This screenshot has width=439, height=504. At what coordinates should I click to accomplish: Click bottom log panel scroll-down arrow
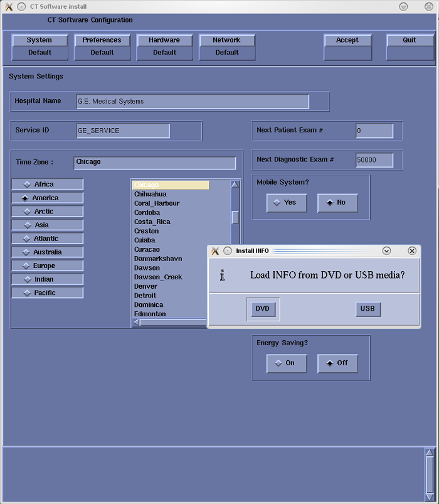coord(429,497)
